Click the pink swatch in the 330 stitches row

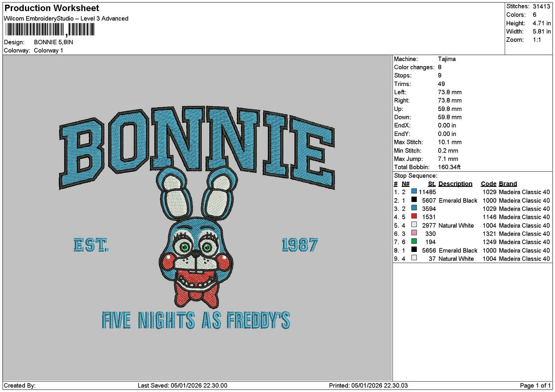coord(414,233)
